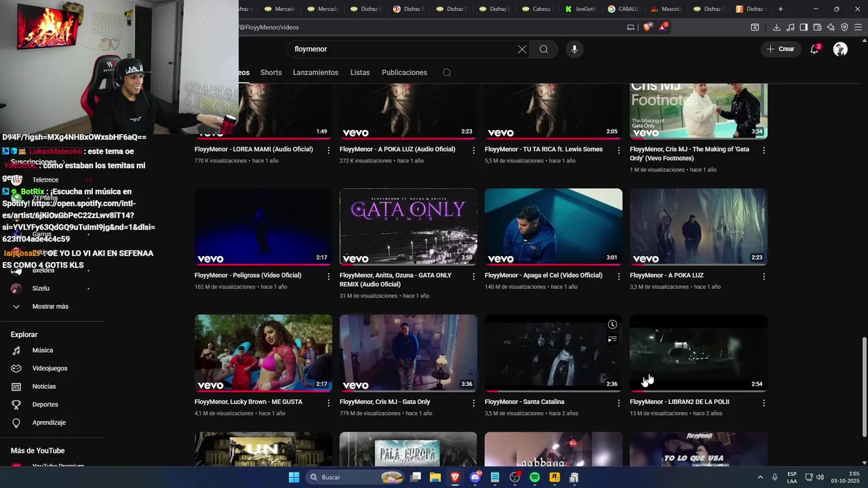Open the Brave Shields lion icon

coord(647,27)
